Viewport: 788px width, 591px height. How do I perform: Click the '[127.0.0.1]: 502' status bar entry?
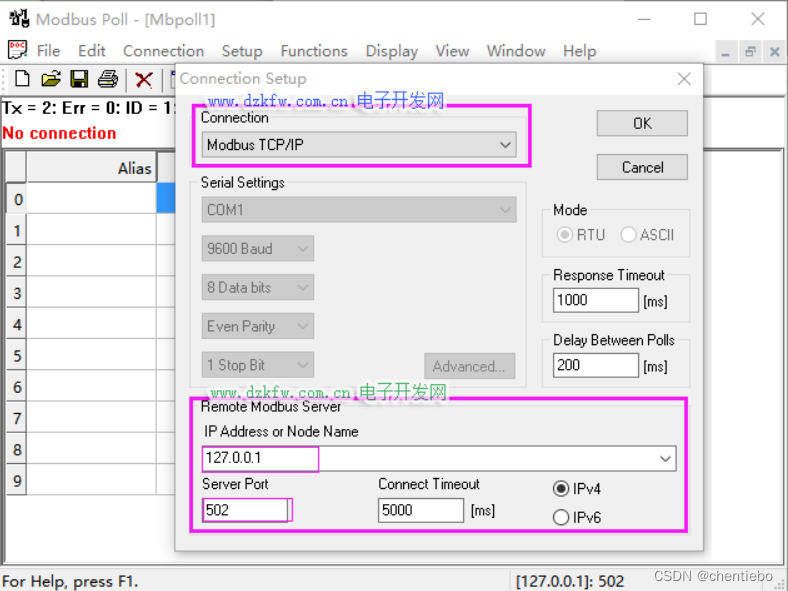[x=569, y=581]
